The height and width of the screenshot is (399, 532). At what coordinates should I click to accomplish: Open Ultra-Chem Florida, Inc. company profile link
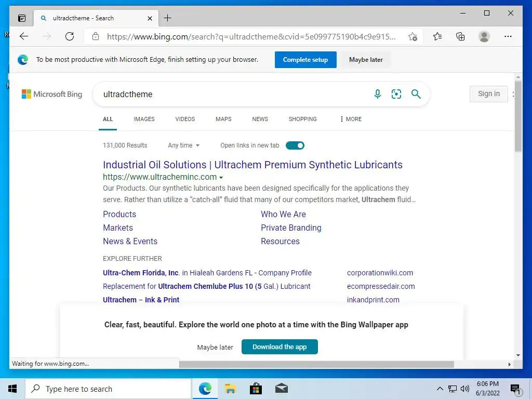(x=207, y=273)
